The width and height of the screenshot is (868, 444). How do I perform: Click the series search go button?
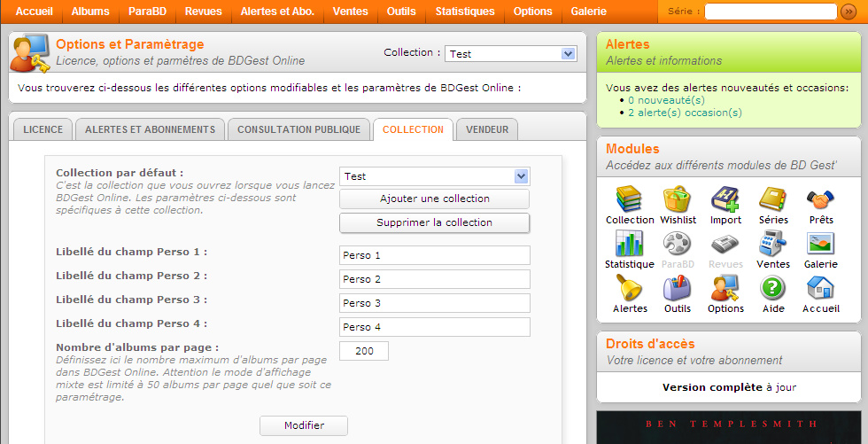849,12
